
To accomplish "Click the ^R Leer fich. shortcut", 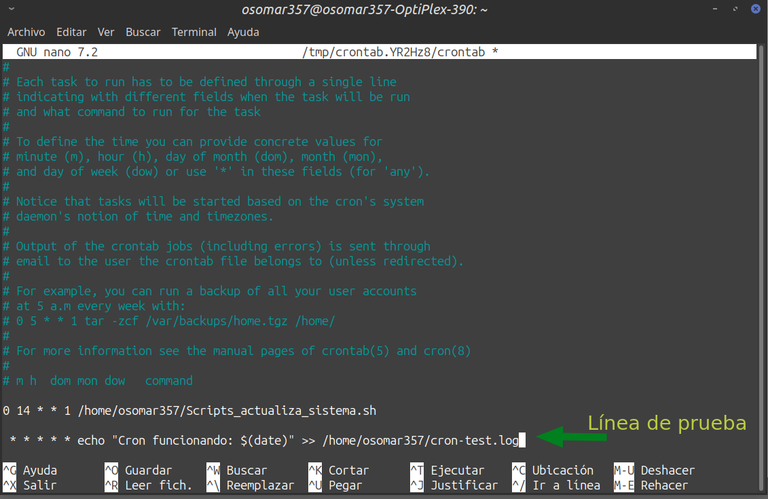I will [148, 485].
